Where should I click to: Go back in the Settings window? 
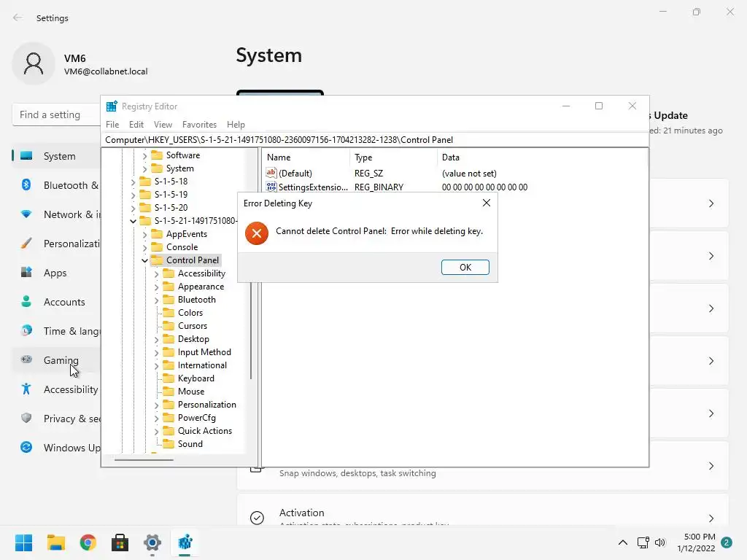[18, 17]
